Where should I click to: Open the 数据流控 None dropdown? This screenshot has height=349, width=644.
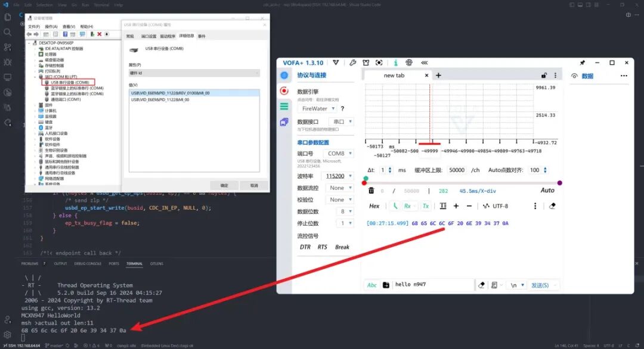click(339, 188)
